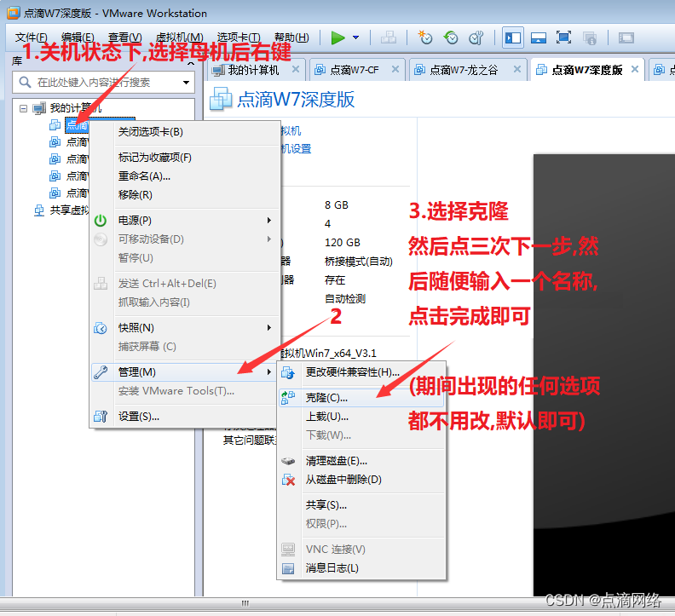Click the Take Snapshot toolbar icon

click(x=425, y=37)
